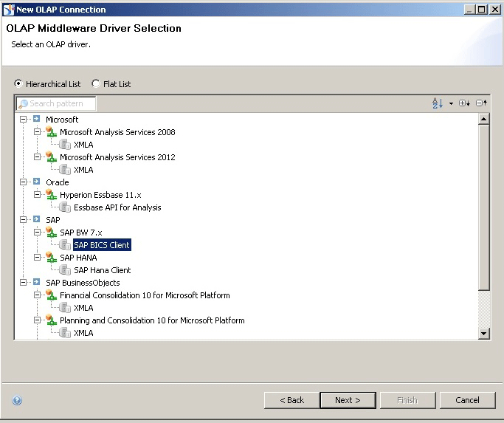Click the SAP BW 7.x database icon
This screenshot has width=504, height=423.
51,232
